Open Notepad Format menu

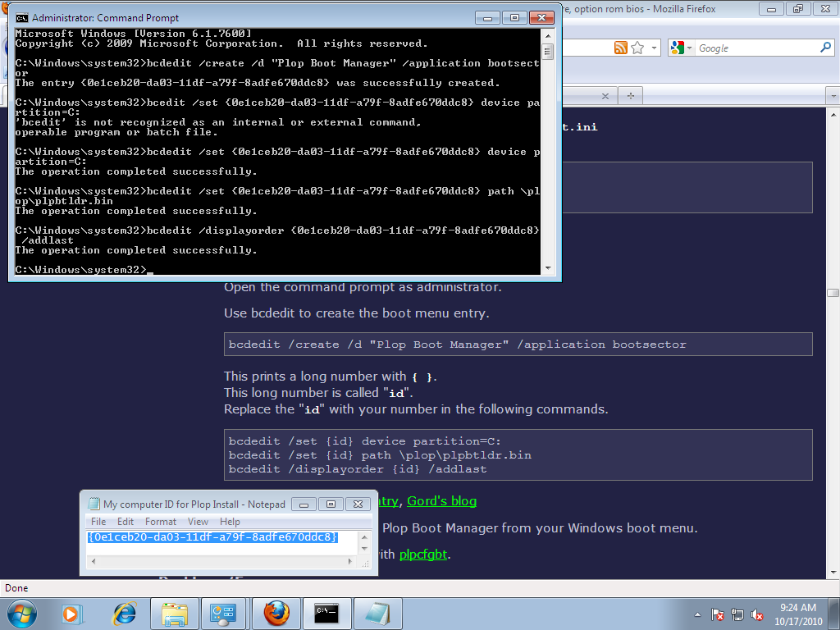[x=160, y=521]
